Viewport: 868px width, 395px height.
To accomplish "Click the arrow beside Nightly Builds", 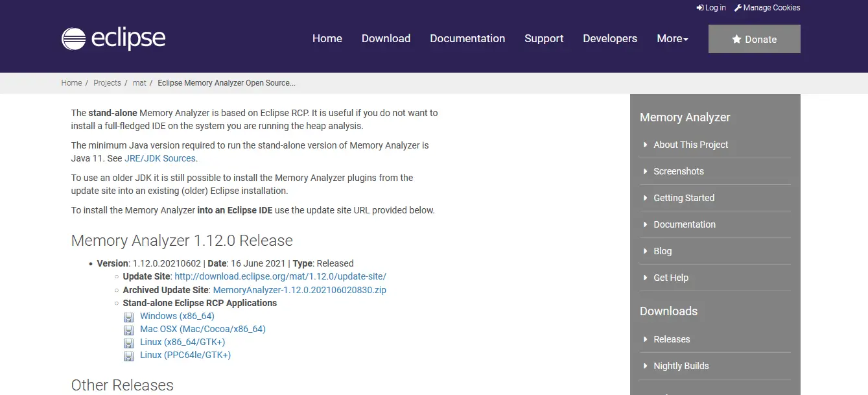I will 646,366.
